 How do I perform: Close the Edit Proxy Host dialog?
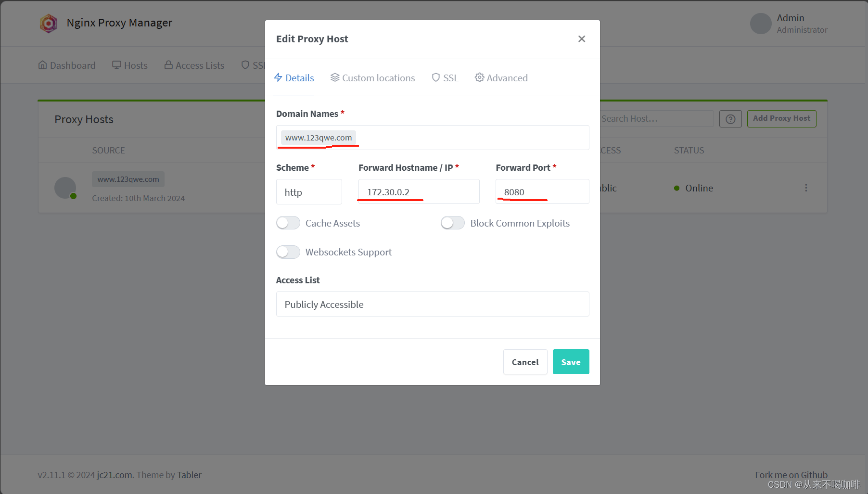click(582, 39)
